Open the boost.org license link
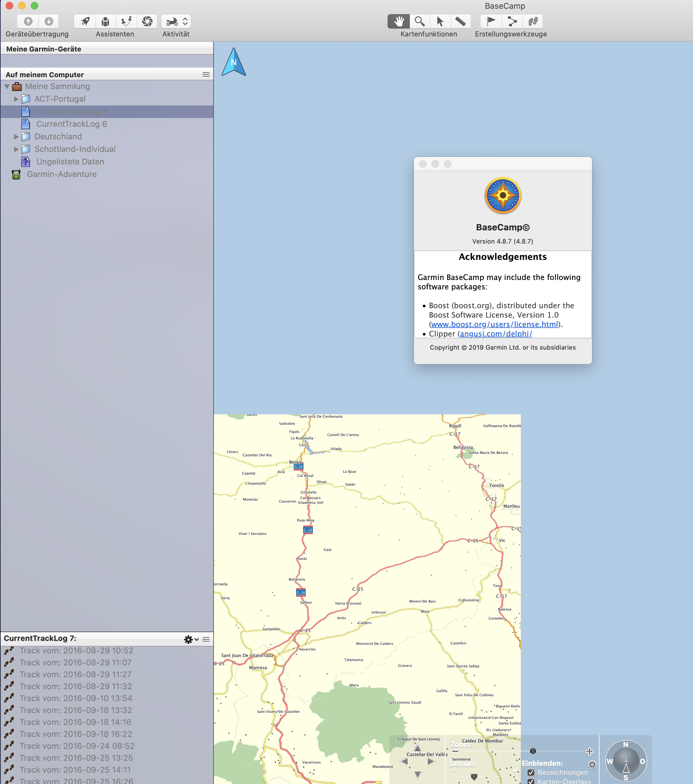Image resolution: width=693 pixels, height=784 pixels. point(495,325)
